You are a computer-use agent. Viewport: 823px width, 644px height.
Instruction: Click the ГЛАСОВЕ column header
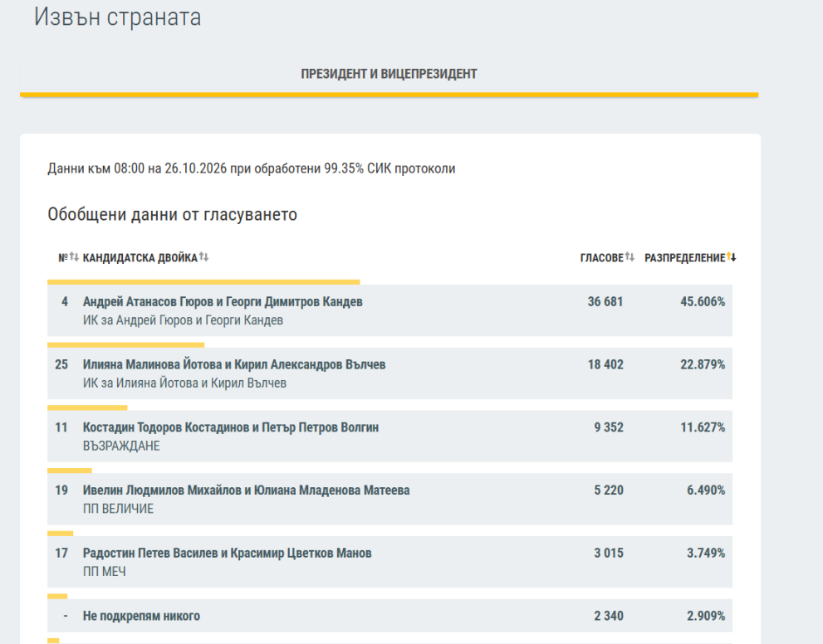[x=601, y=257]
